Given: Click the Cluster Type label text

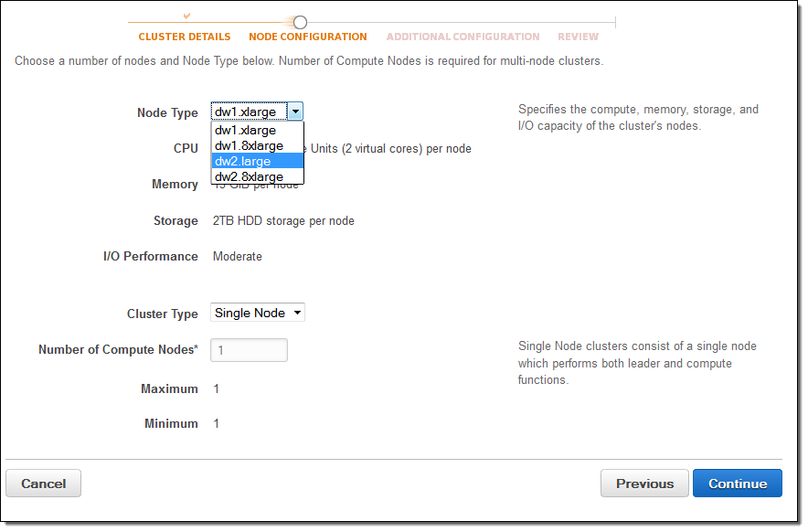Looking at the screenshot, I should [162, 314].
